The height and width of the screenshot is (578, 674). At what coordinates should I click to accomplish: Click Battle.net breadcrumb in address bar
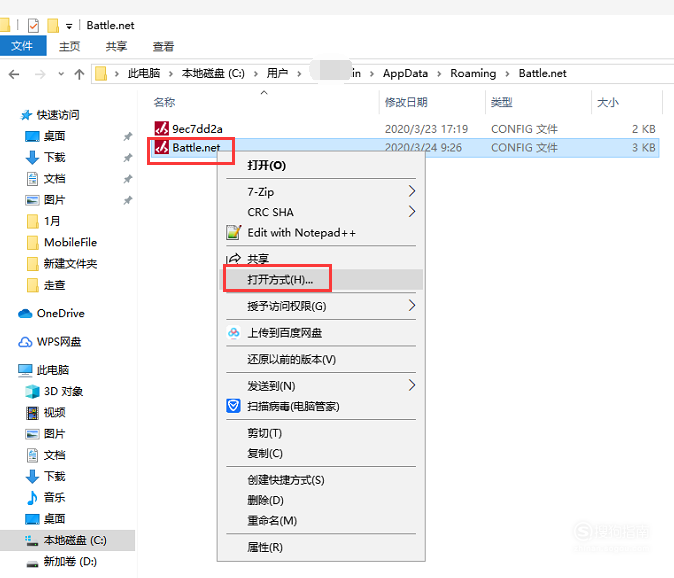tap(542, 73)
